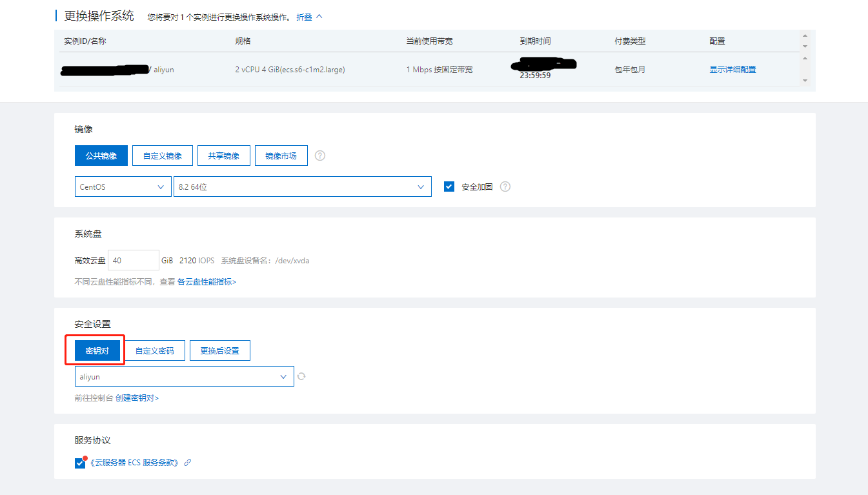
Task: Refresh the key pair list
Action: [x=301, y=376]
